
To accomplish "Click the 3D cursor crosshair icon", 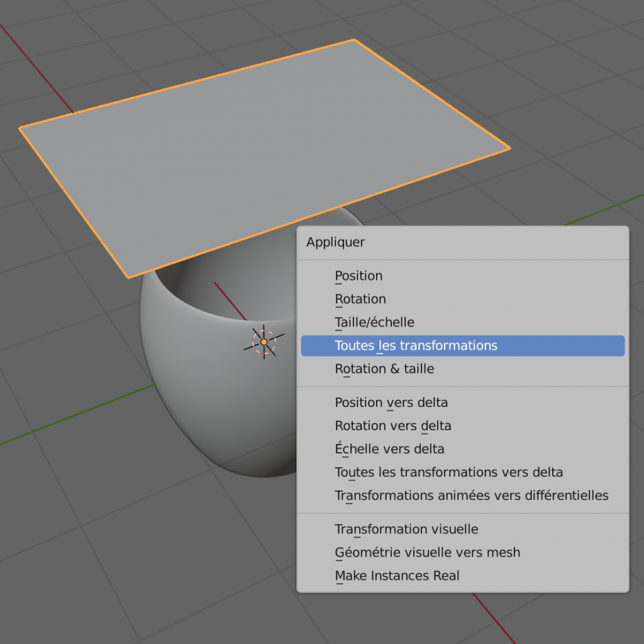I will tap(264, 341).
